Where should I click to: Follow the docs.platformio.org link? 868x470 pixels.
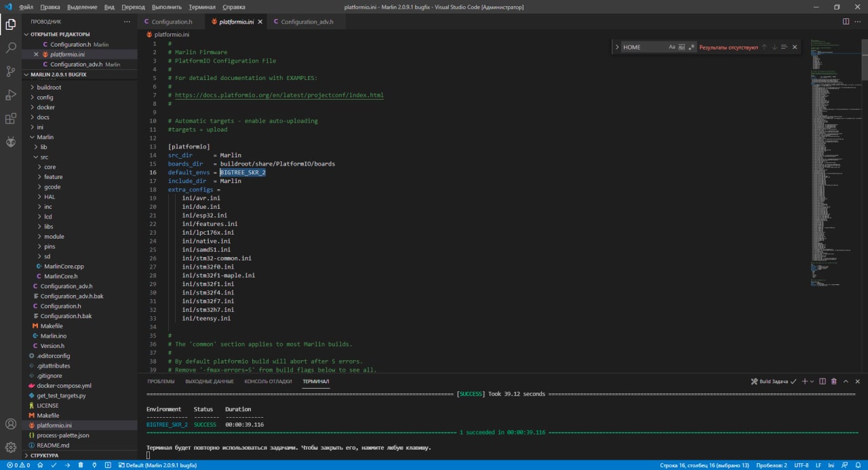click(279, 95)
